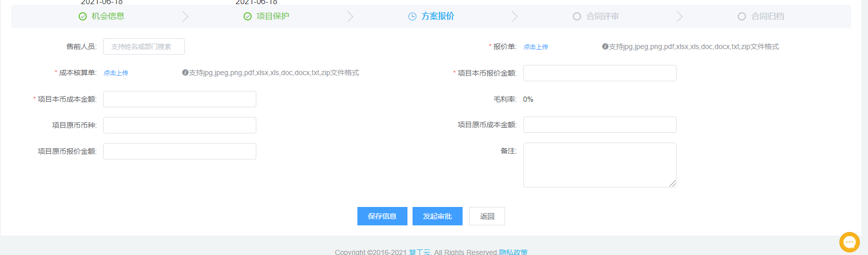
Task: Click info icon beside 报价单 format hint
Action: point(605,47)
